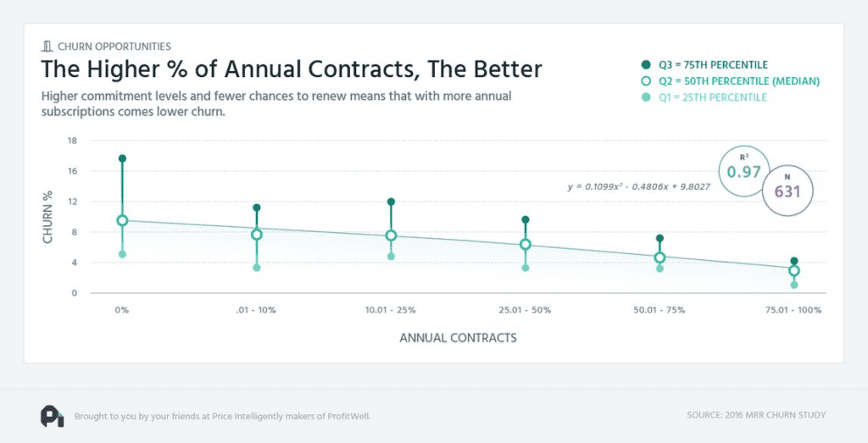Click the median point for 25.01 - 50%

pyautogui.click(x=526, y=245)
